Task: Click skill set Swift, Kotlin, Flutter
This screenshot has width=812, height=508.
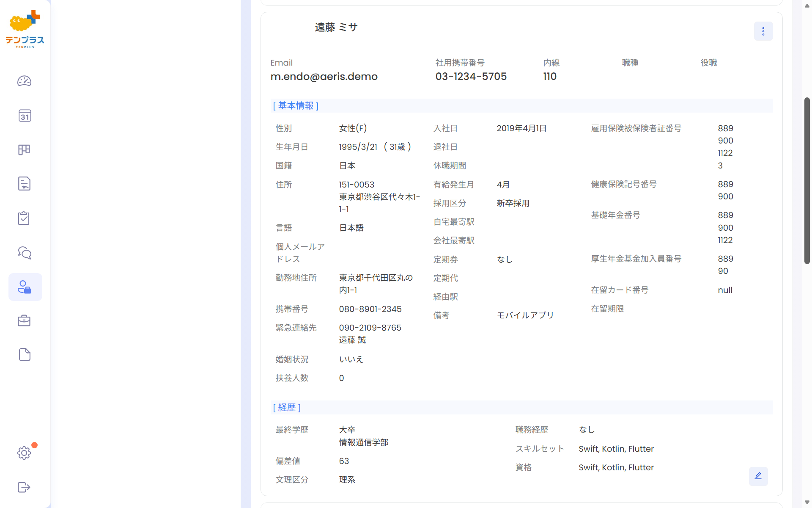Action: pyautogui.click(x=616, y=449)
